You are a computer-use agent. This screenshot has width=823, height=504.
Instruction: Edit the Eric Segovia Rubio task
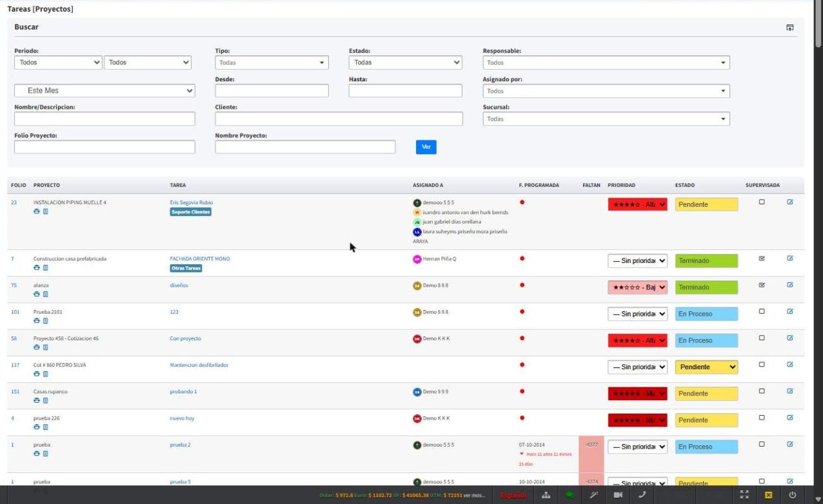click(790, 202)
